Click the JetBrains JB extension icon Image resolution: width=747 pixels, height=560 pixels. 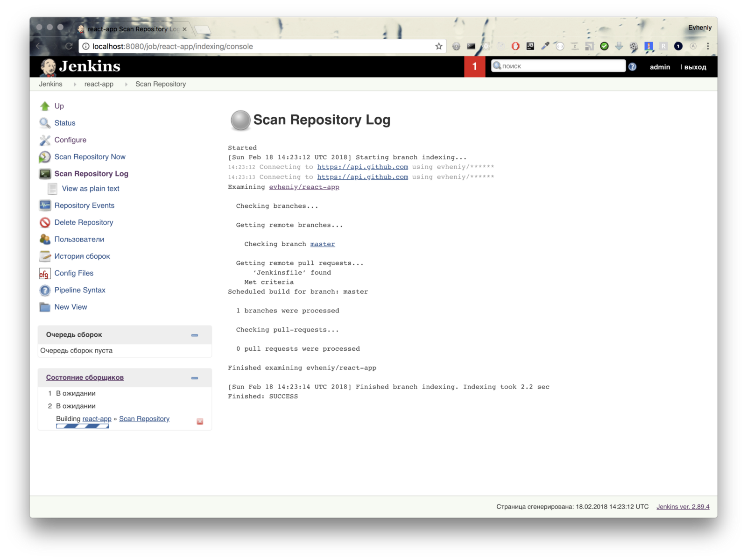coord(530,46)
